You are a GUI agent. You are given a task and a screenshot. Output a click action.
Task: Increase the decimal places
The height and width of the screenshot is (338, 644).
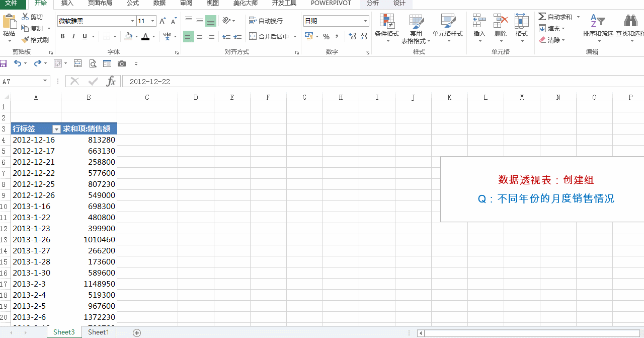352,36
